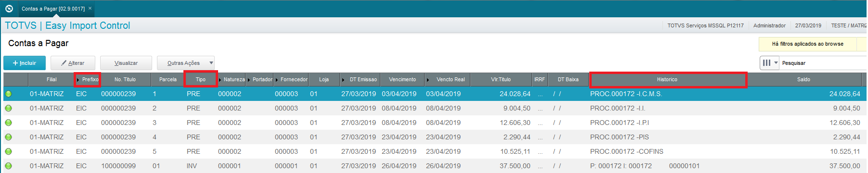
Task: Click green status icon of parcela 1
Action: (8, 94)
